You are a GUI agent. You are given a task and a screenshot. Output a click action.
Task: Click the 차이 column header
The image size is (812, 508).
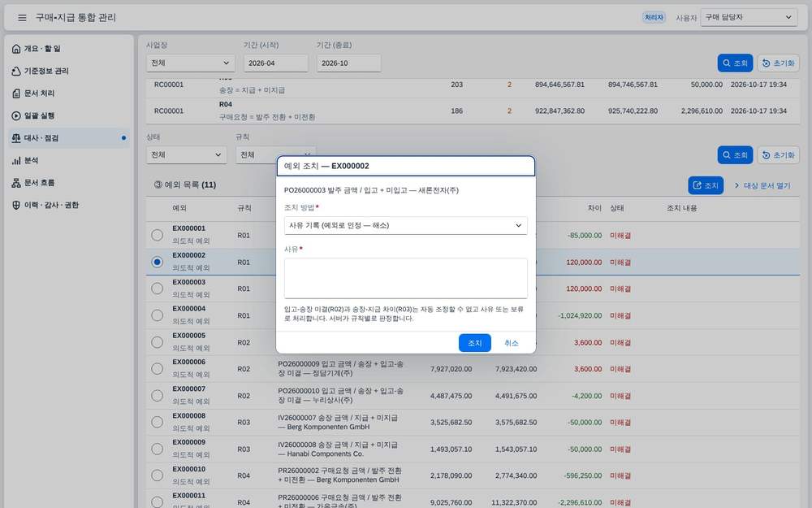[594, 208]
